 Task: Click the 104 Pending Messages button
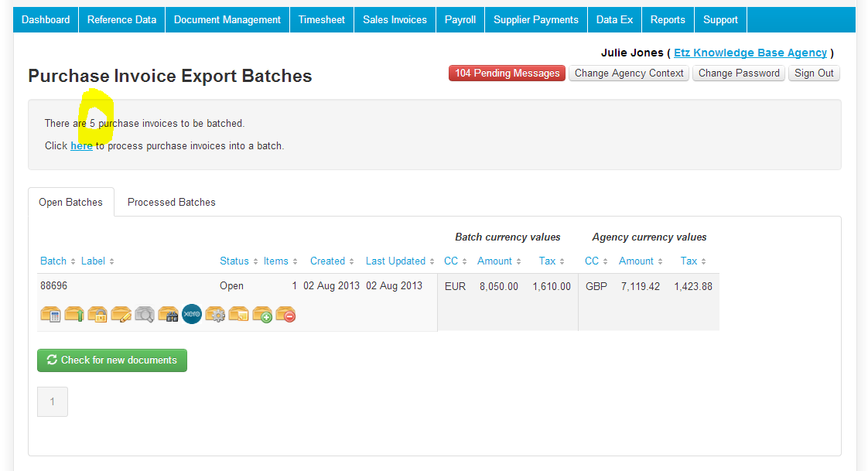[x=507, y=73]
